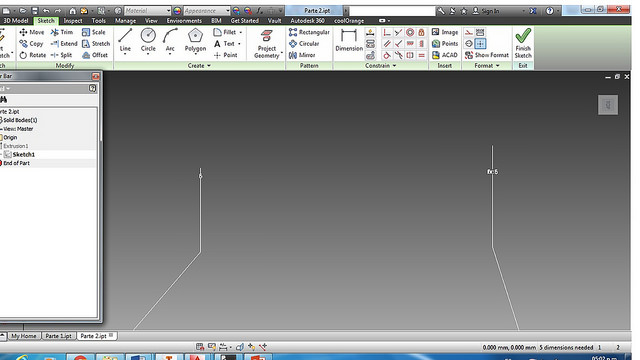
Task: Switch to the 3D Model ribbon tab
Action: [16, 20]
